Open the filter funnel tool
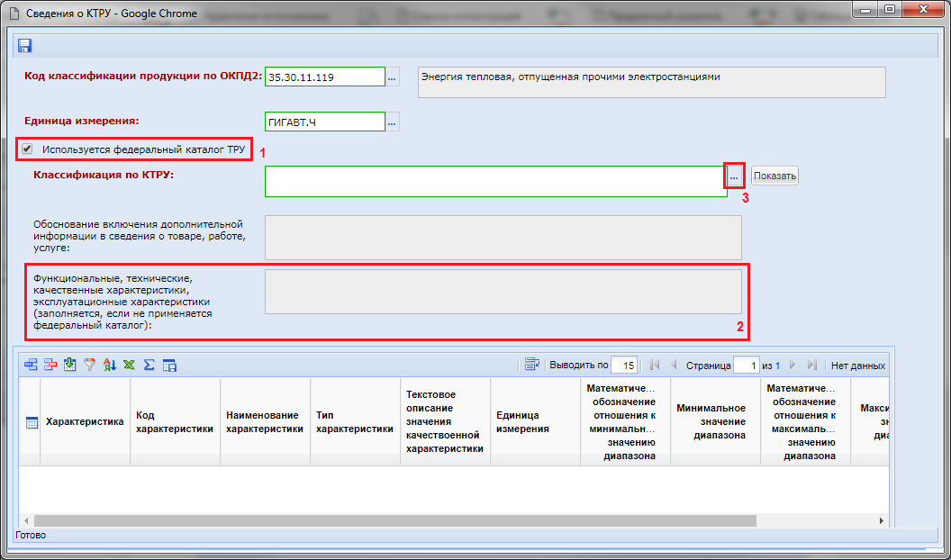 click(x=89, y=365)
